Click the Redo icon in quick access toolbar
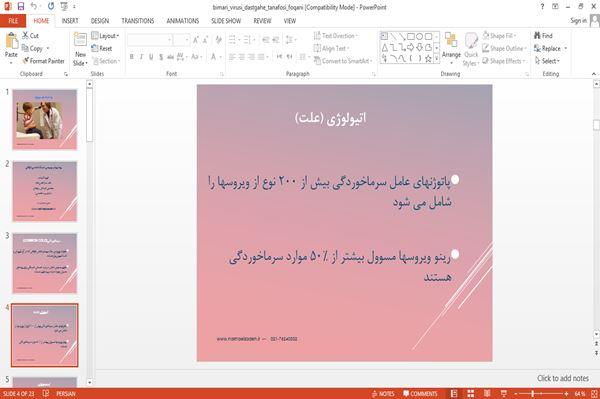This screenshot has height=399, width=600. click(x=51, y=6)
